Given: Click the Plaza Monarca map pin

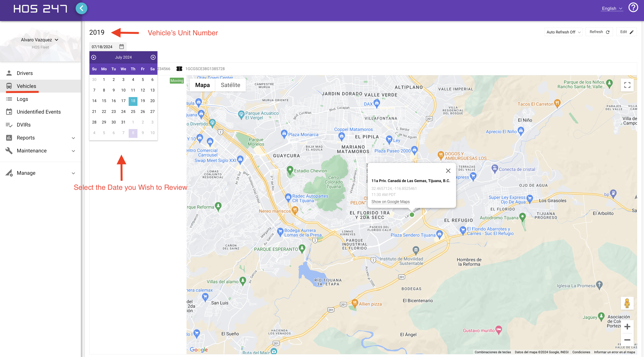Looking at the screenshot, I should (x=284, y=134).
